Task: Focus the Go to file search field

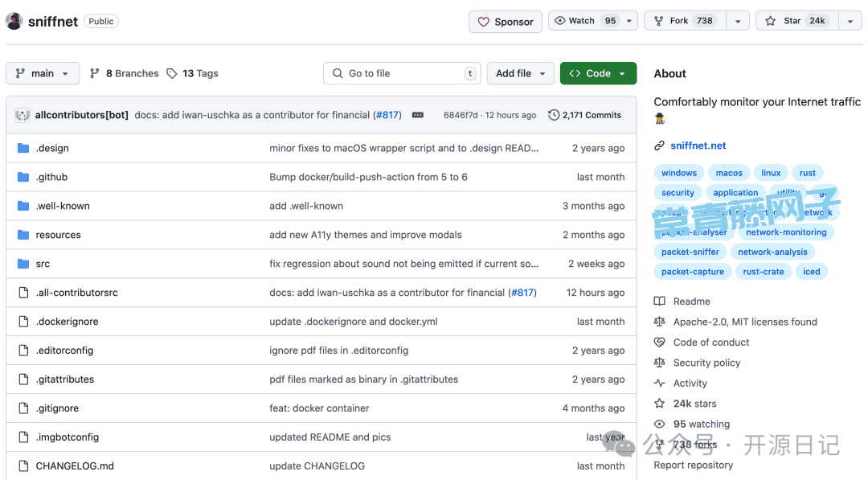Action: (402, 73)
